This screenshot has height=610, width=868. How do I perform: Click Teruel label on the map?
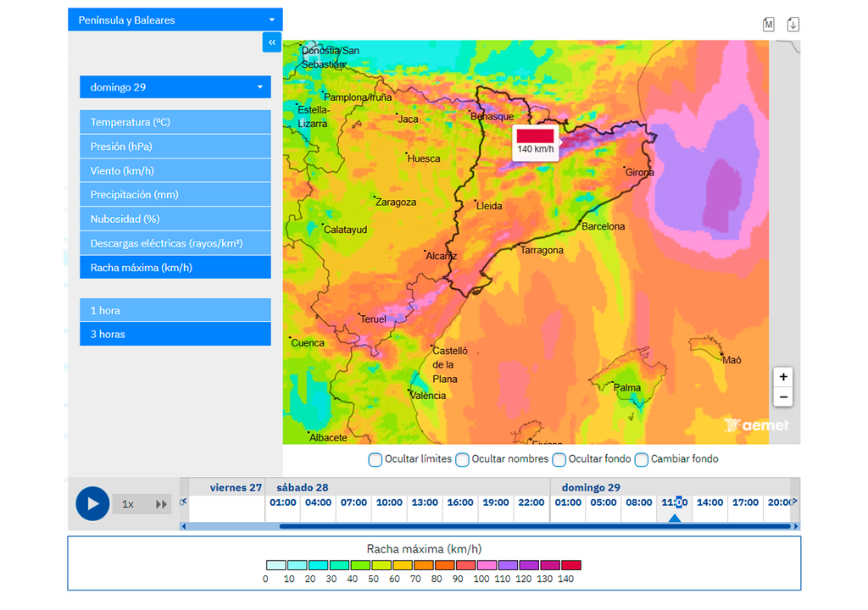tap(373, 319)
